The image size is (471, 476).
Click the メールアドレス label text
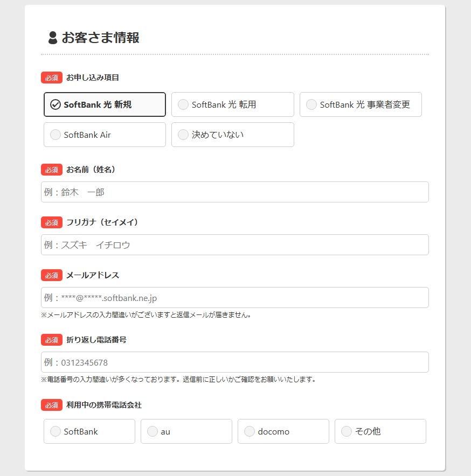click(93, 275)
